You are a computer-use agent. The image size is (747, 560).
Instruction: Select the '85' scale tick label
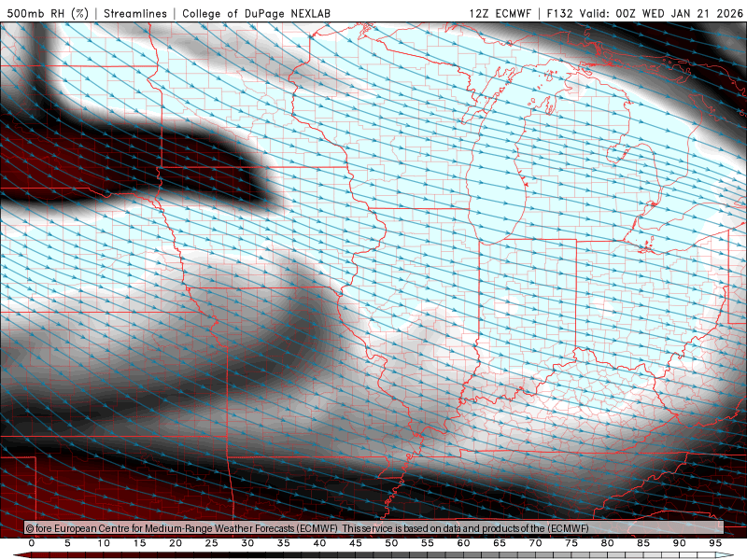[643, 543]
